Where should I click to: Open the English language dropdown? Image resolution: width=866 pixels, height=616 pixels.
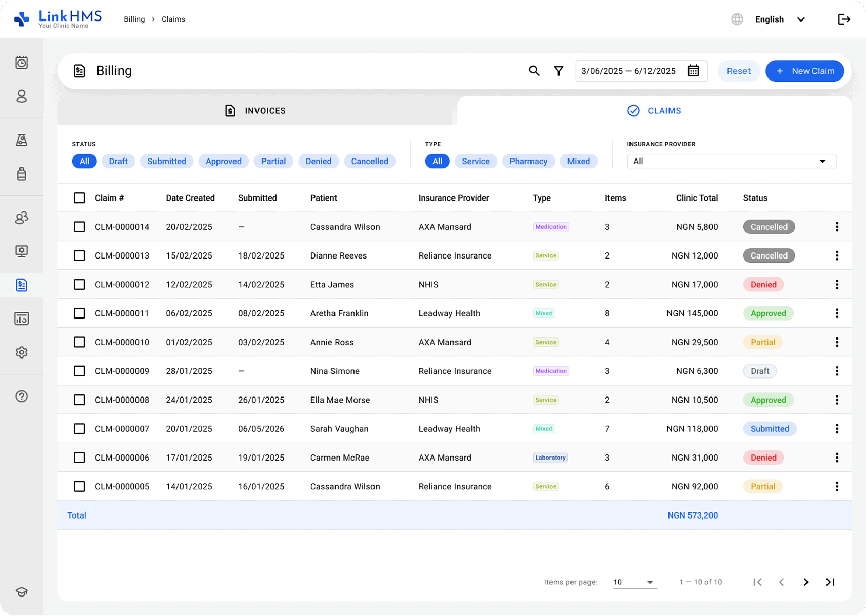[780, 19]
